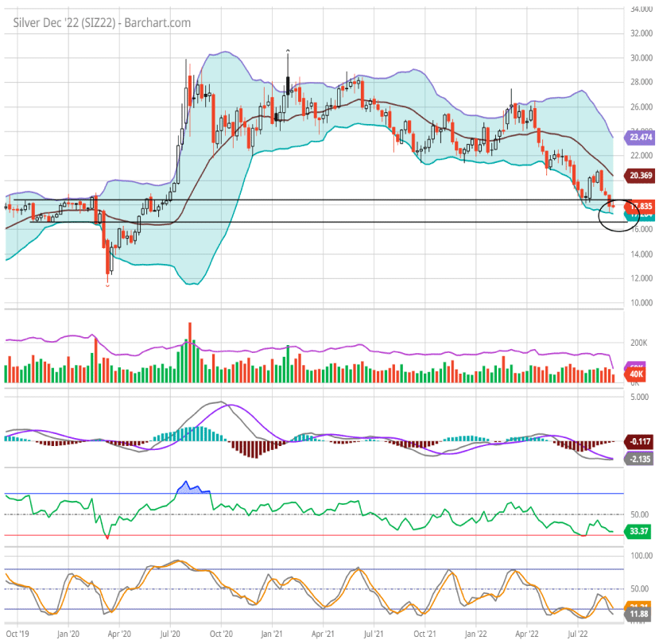Click the 200K volume axis label

(638, 343)
